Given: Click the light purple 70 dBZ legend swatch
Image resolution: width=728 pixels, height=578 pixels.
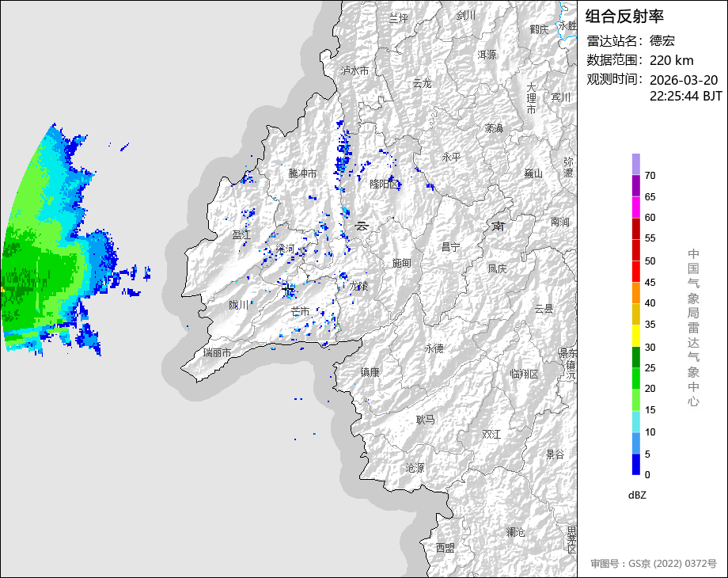Looking at the screenshot, I should click(x=636, y=164).
